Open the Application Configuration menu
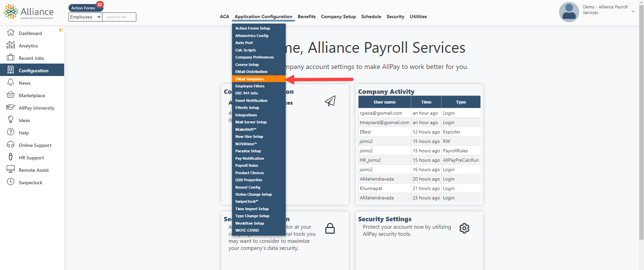Viewport: 644px width, 270px height. click(x=263, y=16)
